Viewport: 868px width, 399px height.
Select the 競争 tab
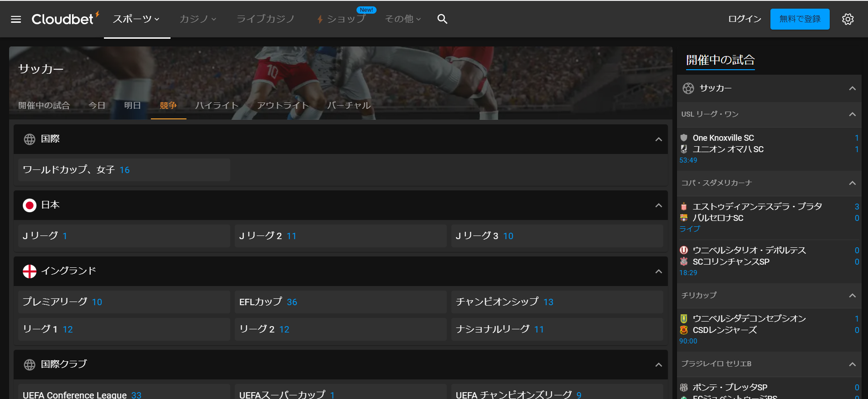pos(168,106)
